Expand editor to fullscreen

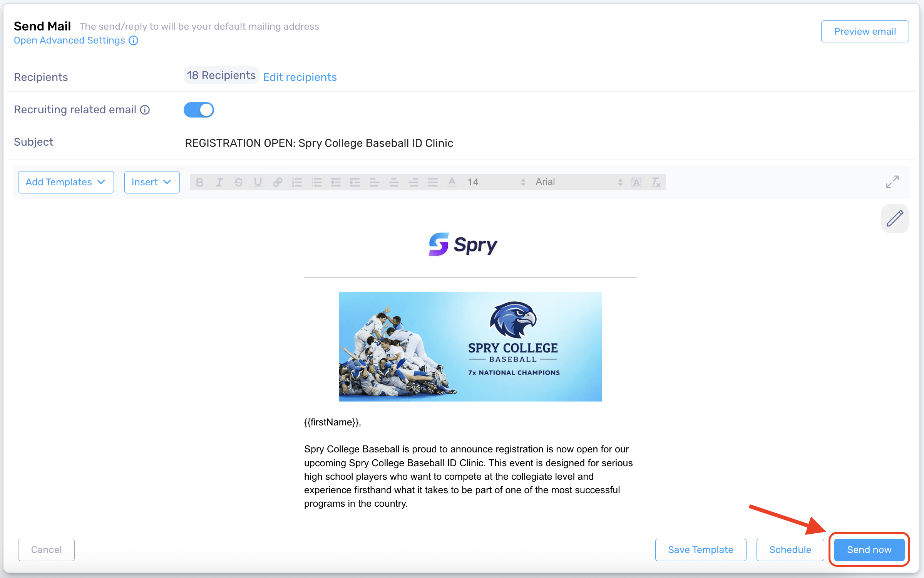tap(892, 182)
